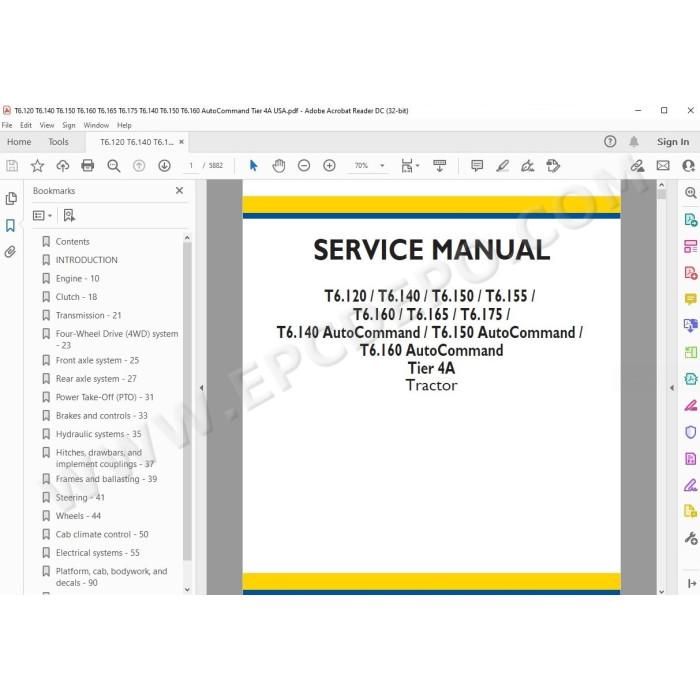Add a comment sticky note

[477, 166]
